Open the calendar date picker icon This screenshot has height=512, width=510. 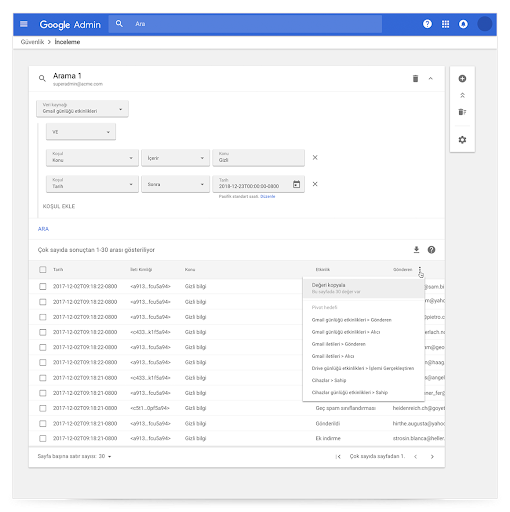tap(296, 184)
